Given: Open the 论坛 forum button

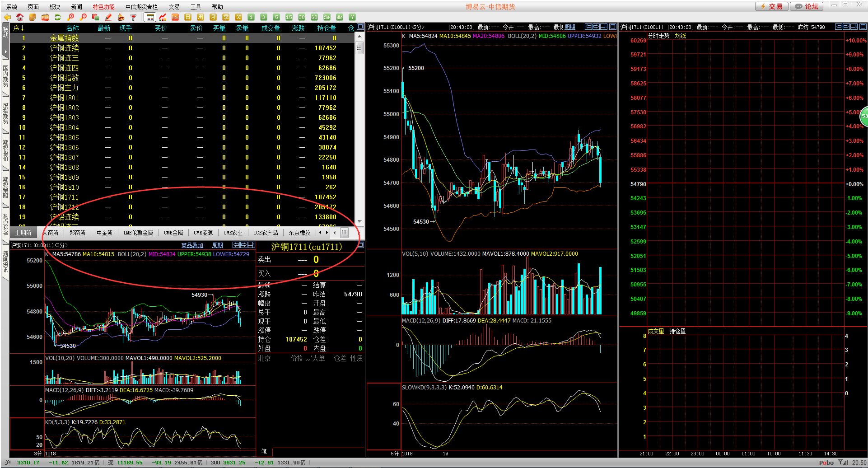Looking at the screenshot, I should tap(807, 6).
